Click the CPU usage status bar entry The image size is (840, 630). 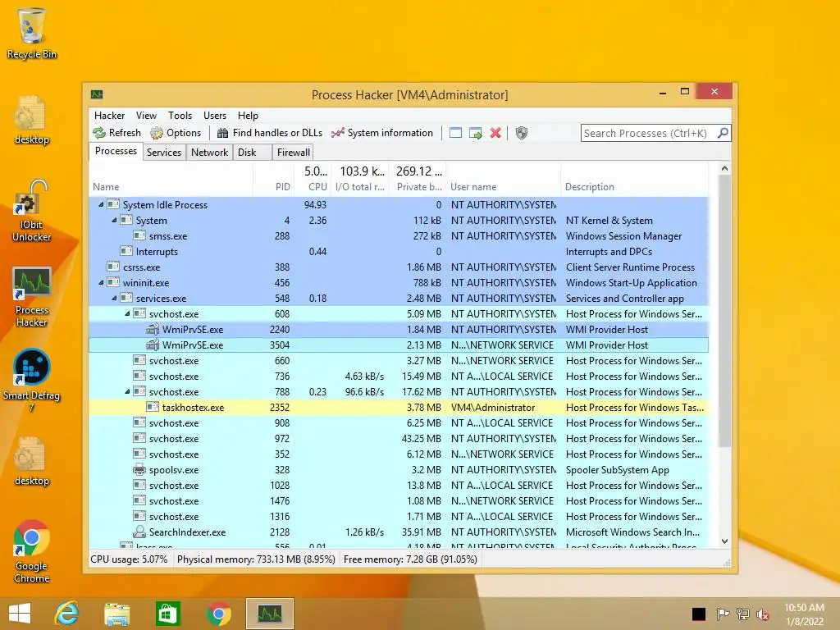point(129,559)
